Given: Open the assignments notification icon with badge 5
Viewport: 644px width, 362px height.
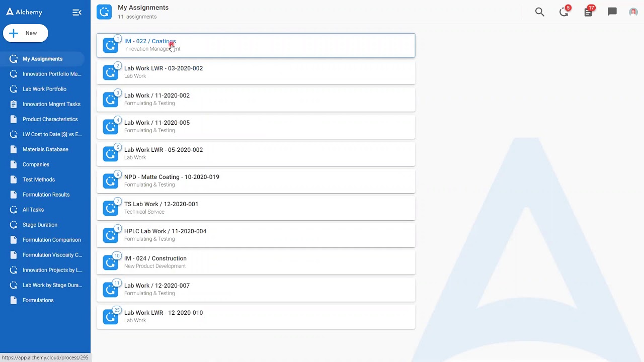Looking at the screenshot, I should 564,12.
